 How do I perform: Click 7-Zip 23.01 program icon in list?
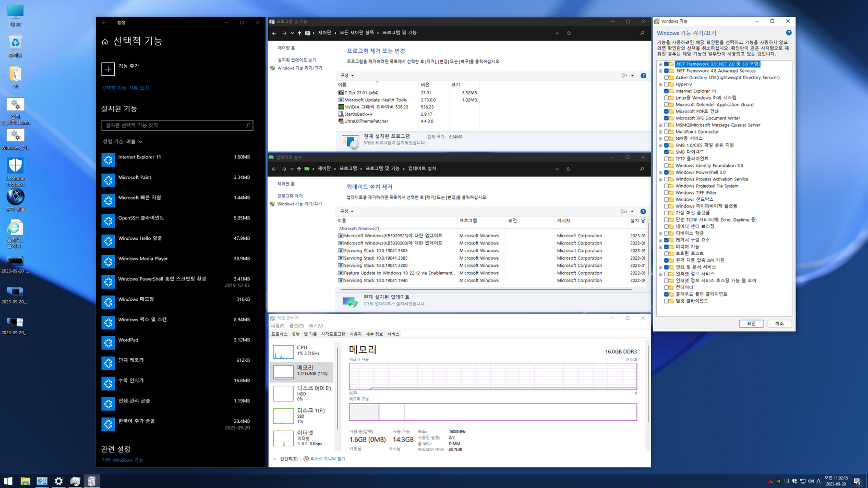click(x=341, y=93)
